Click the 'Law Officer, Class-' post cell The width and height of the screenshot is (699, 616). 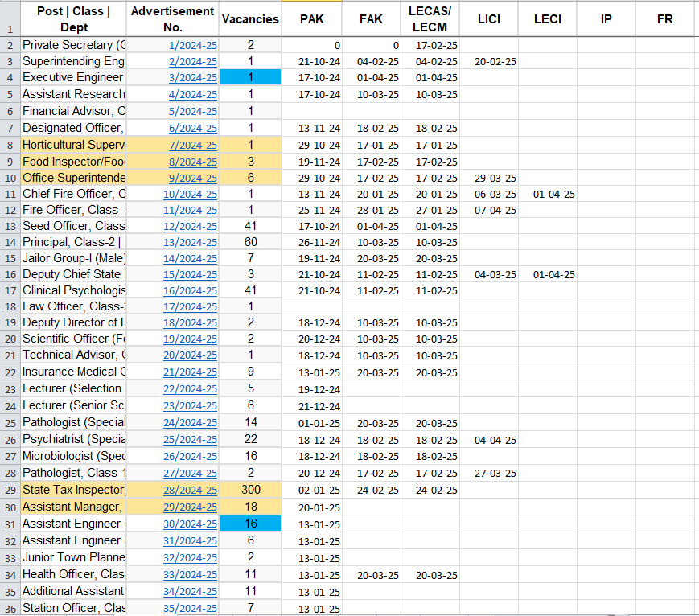(73, 306)
